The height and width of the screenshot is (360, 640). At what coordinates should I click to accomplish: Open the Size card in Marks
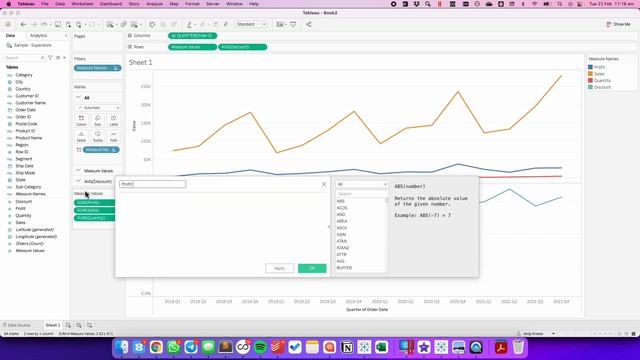(98, 120)
